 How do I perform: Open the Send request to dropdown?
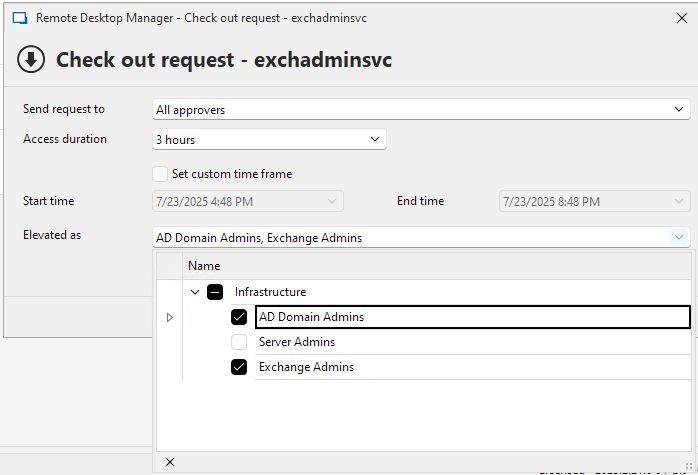[x=680, y=109]
